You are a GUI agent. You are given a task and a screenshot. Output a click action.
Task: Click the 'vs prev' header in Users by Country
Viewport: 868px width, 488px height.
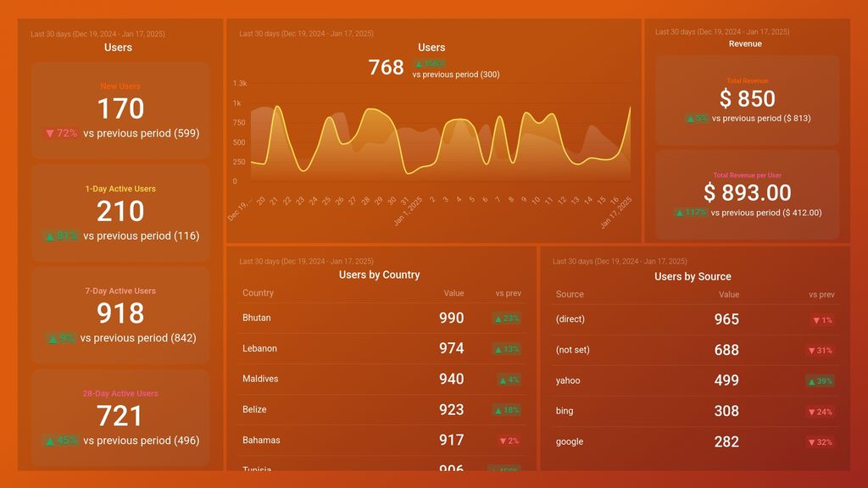coord(509,294)
